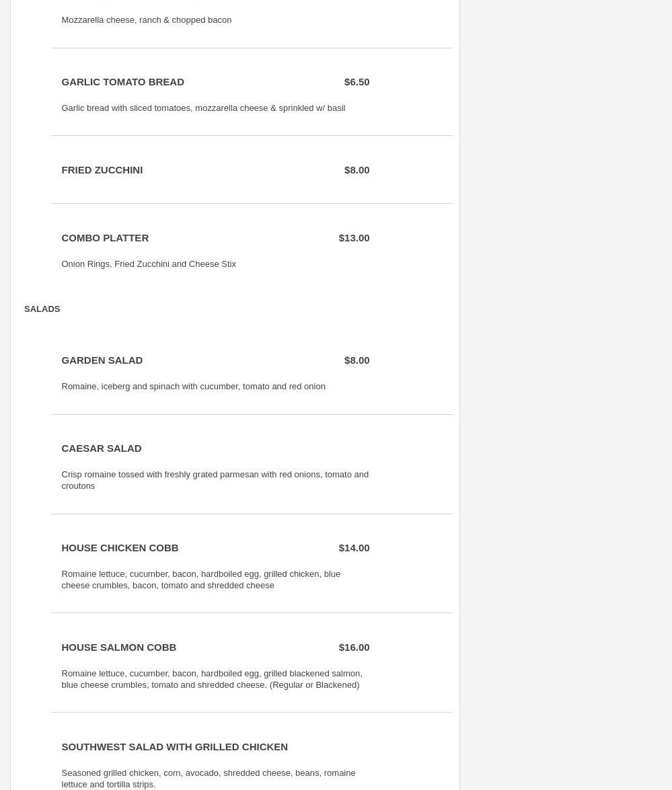
Task: Click the SALADS section heading
Action: [42, 309]
